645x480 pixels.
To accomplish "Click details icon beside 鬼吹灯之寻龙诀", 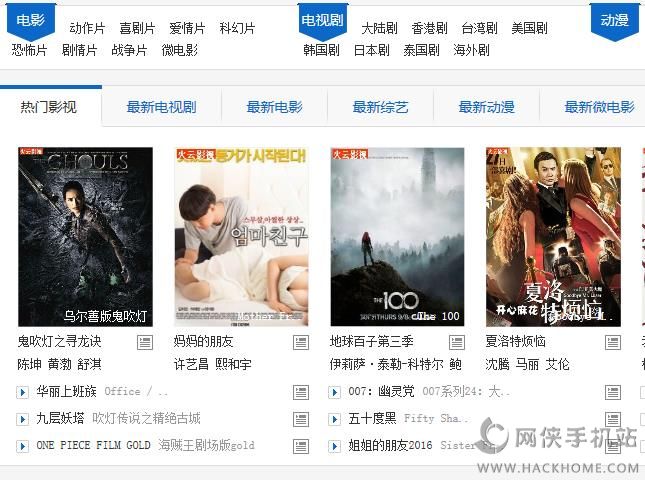I will (145, 342).
